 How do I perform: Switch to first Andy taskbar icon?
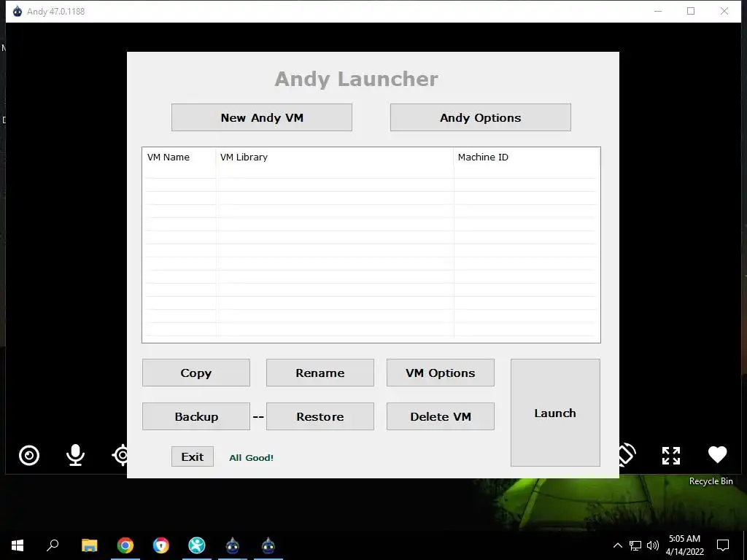[x=233, y=545]
